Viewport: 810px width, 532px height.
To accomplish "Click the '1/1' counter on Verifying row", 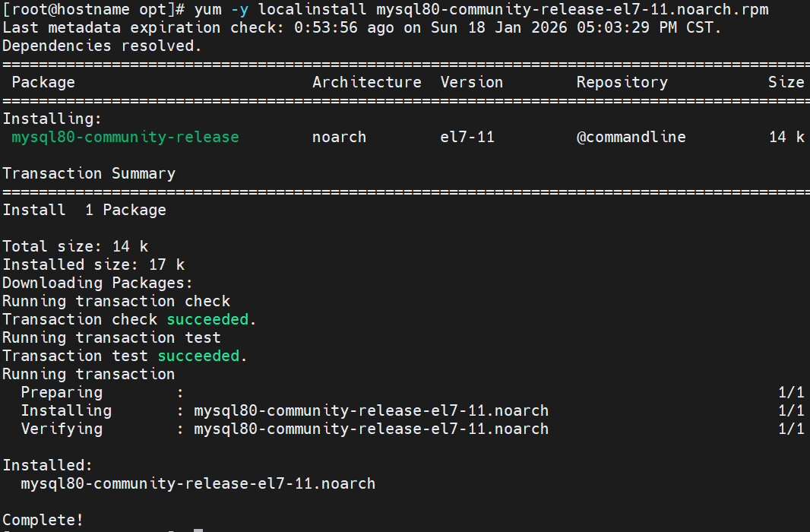I will point(791,429).
